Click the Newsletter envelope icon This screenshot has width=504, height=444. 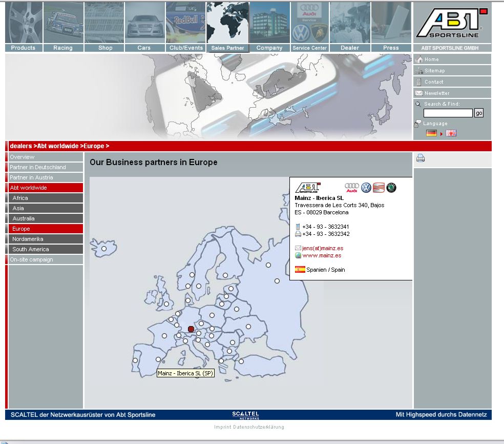pos(419,93)
